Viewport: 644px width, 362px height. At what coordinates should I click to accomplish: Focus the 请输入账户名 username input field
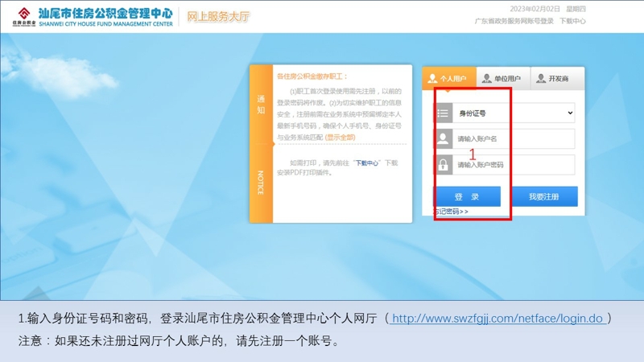click(514, 139)
